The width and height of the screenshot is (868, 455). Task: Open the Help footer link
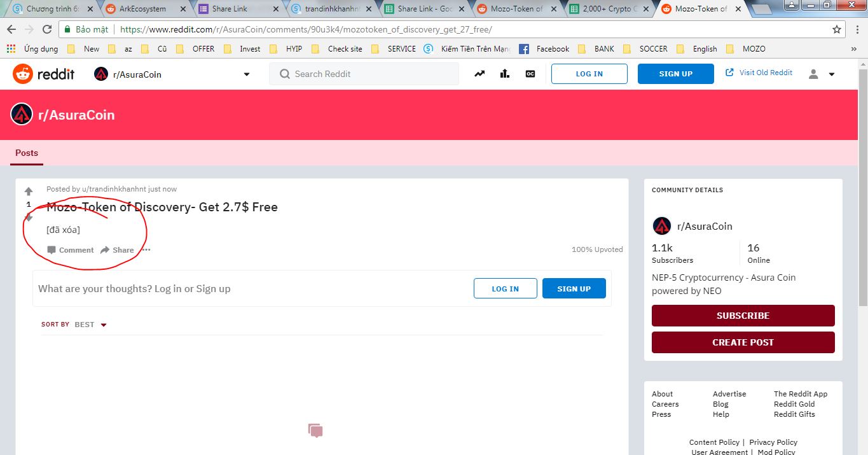click(721, 414)
